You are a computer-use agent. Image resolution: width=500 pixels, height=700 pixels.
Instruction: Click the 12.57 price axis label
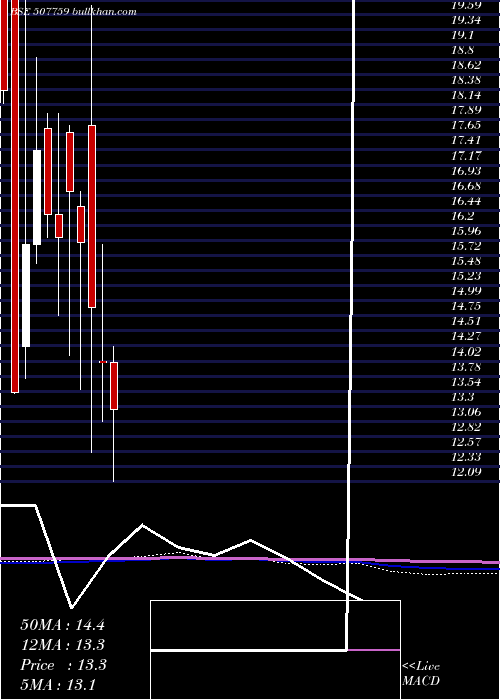click(466, 442)
